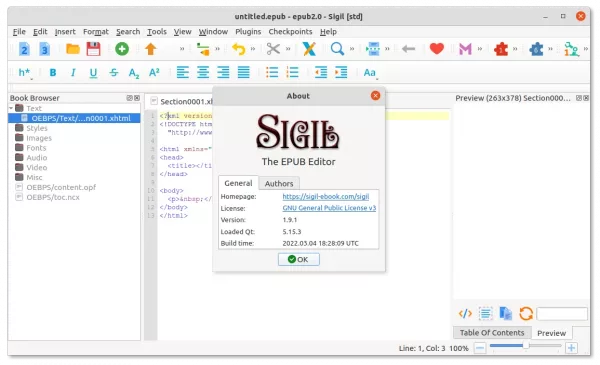Increase indent level
Screen dimensions: 600x365
(x=341, y=72)
